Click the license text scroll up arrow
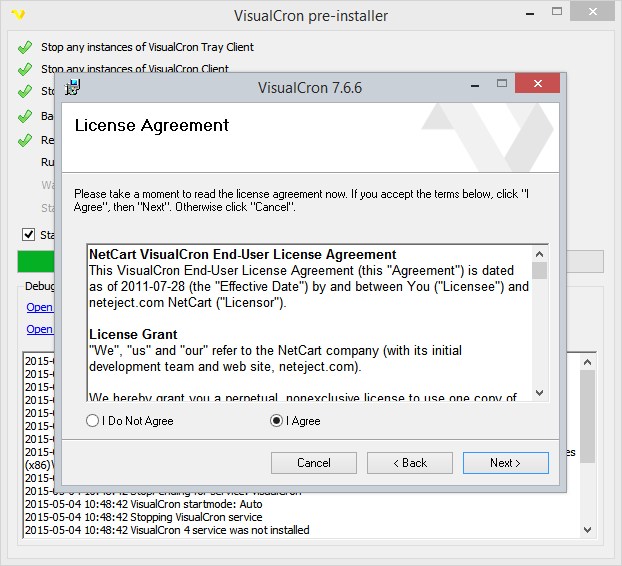The image size is (622, 566). (540, 254)
